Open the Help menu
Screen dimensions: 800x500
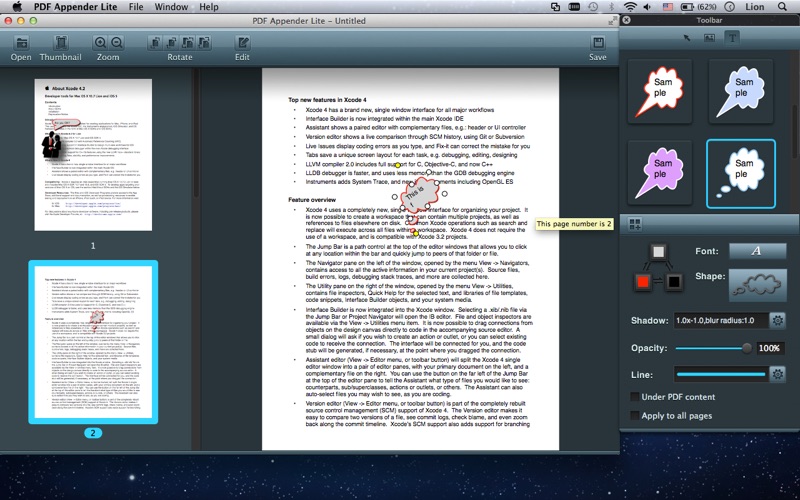tap(209, 7)
